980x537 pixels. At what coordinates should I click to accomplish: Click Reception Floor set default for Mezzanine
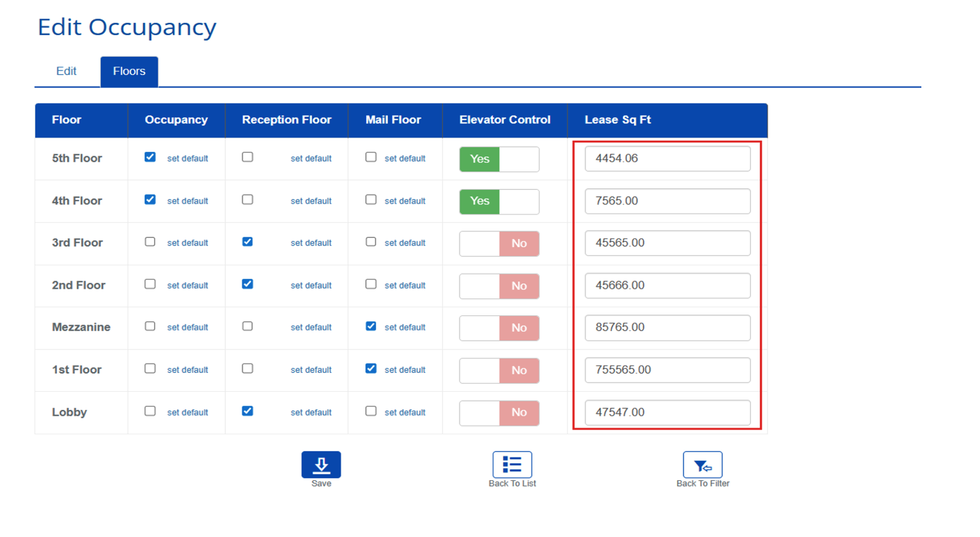coord(311,327)
